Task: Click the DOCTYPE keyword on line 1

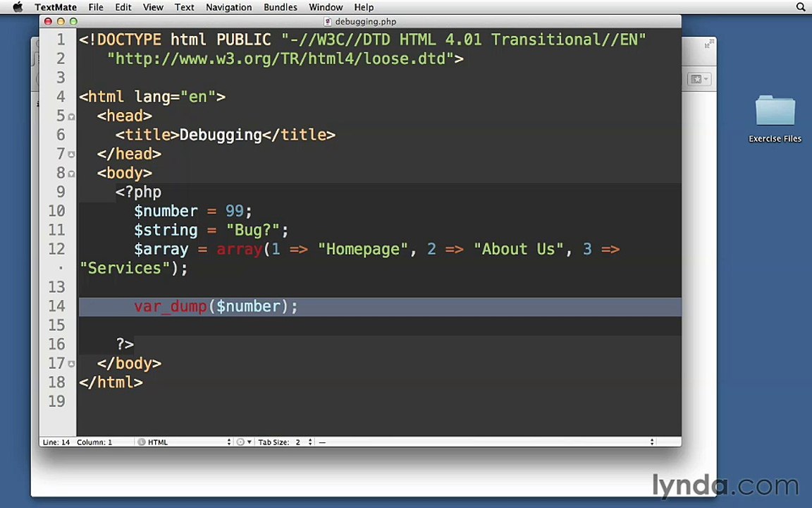Action: tap(129, 40)
